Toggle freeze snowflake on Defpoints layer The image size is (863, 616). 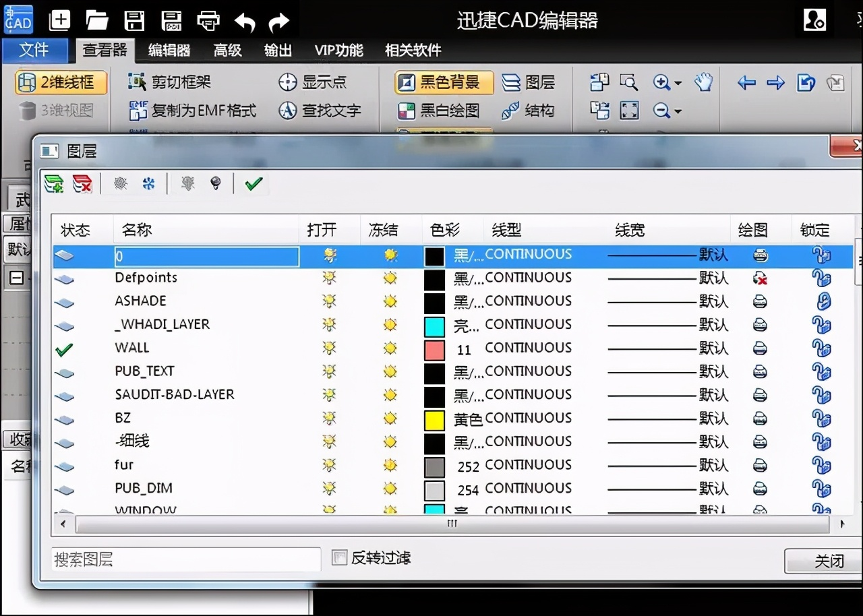click(390, 278)
